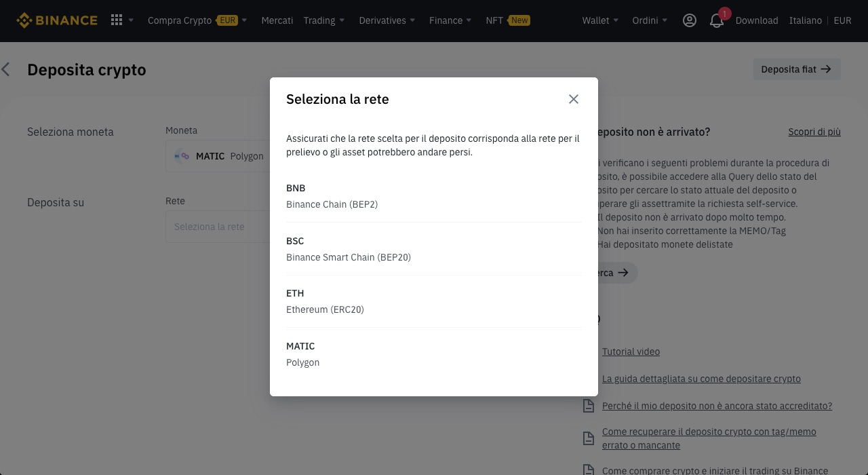Click the Deposita crypto heading
The width and height of the screenshot is (868, 475).
(87, 70)
